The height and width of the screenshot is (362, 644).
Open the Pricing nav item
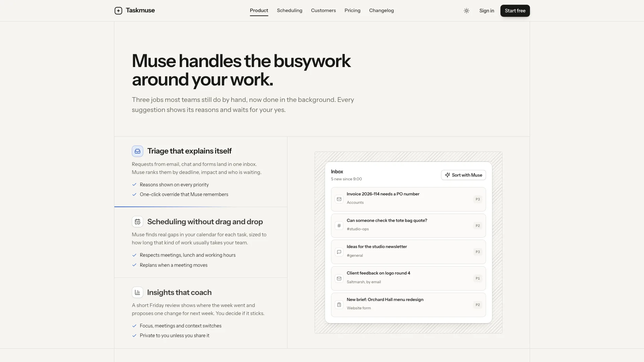(x=352, y=11)
